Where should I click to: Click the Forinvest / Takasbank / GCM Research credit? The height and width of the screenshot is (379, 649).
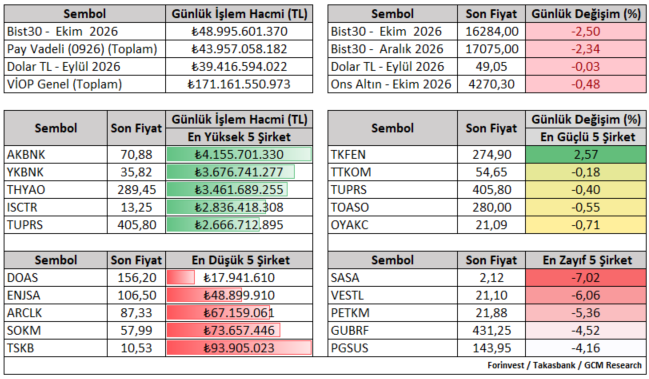(x=565, y=365)
